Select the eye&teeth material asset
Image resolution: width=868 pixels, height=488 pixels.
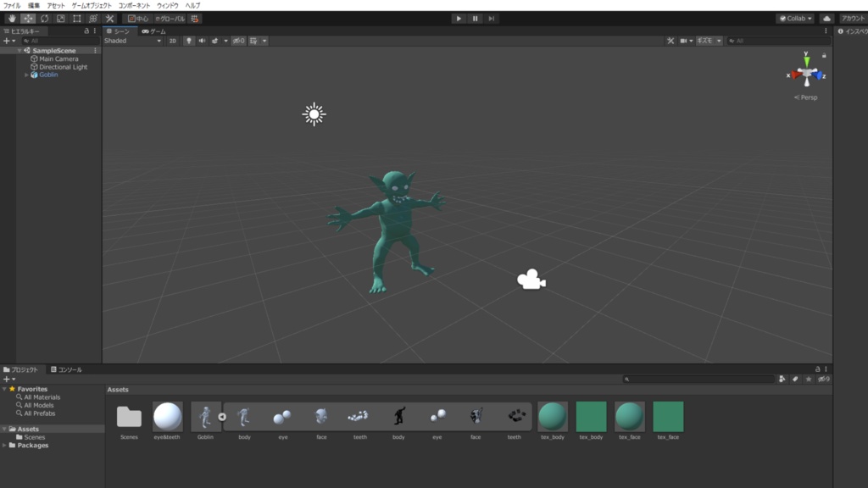point(167,421)
